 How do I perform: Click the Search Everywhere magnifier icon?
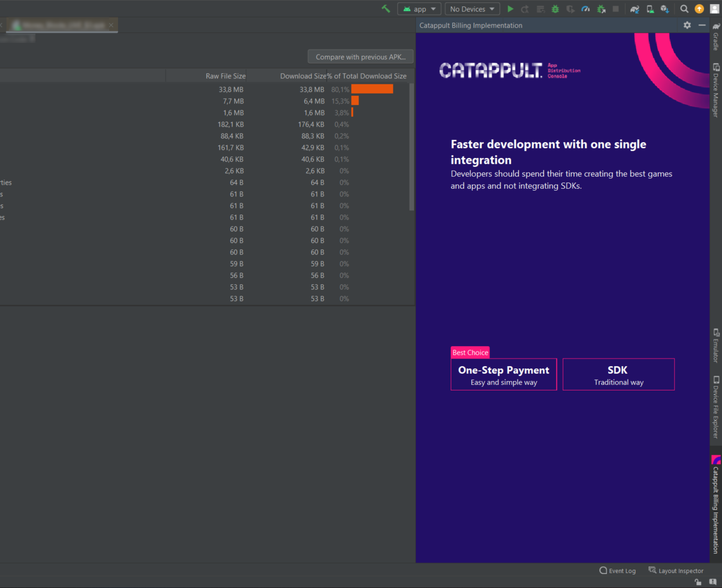coord(684,9)
